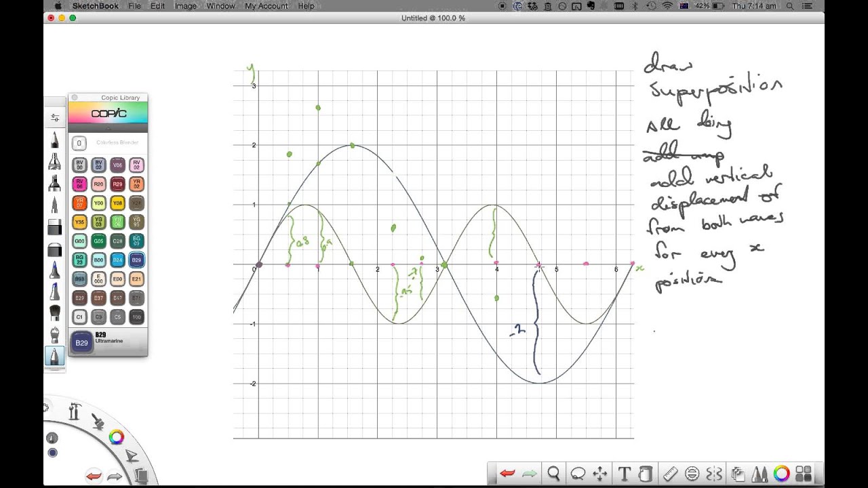This screenshot has height=488, width=868.
Task: Open the four-square Copic library icon
Action: 804,474
